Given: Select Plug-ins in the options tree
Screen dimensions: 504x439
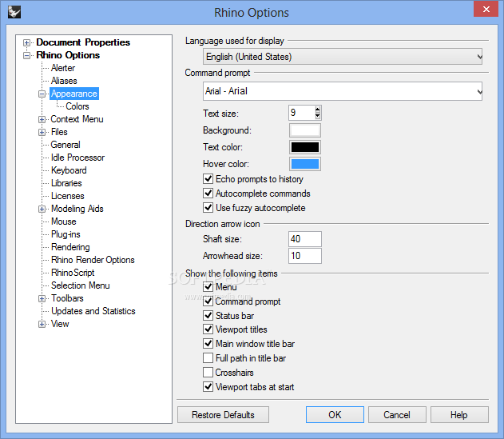Looking at the screenshot, I should click(65, 234).
